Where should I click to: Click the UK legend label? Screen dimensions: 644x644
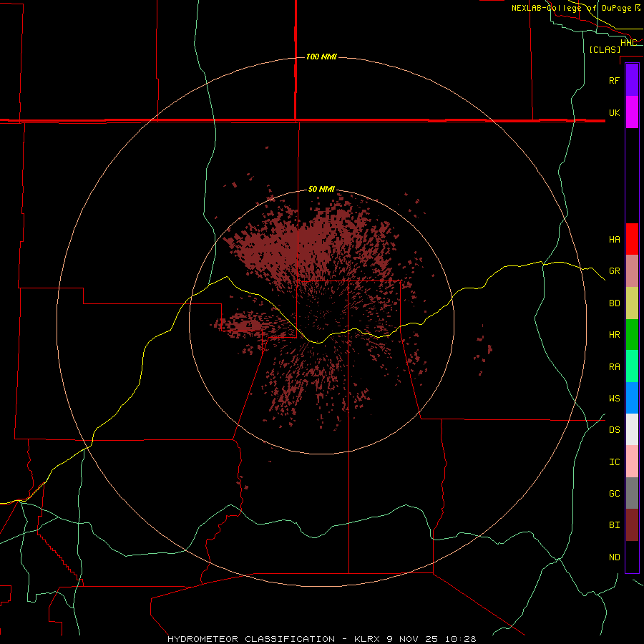click(614, 112)
